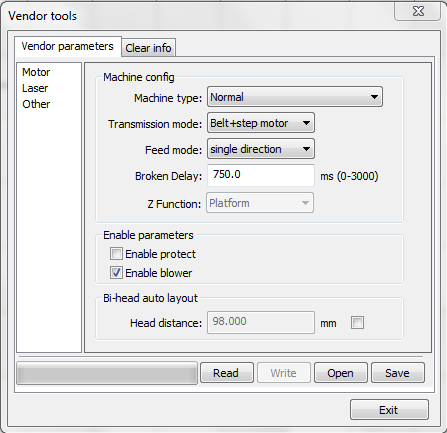447x433 pixels.
Task: Click the Read button
Action: tap(227, 373)
